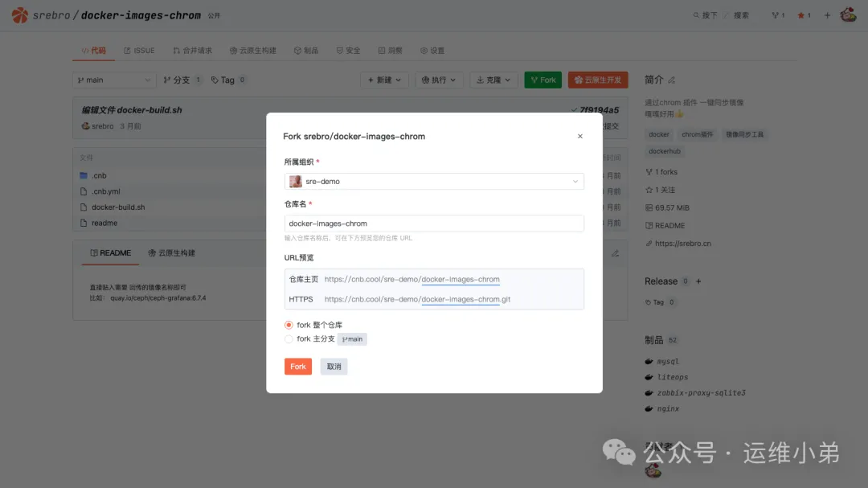Click the 仓库名 input field
Viewport: 868px width, 488px height.
tap(434, 223)
